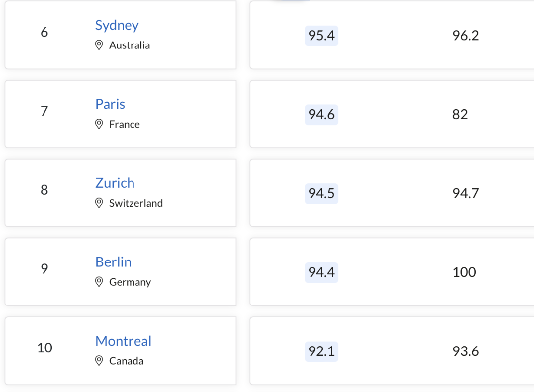Open the Sydney city link

[x=117, y=26]
